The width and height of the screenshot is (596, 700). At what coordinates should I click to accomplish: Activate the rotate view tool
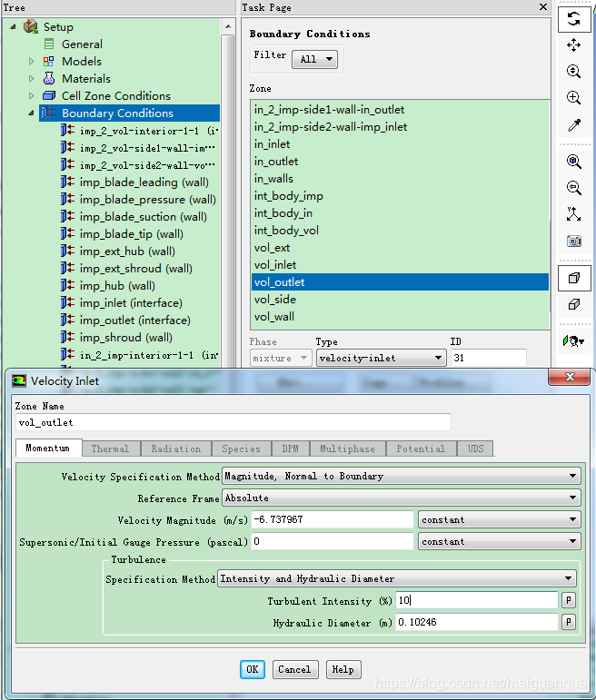[x=573, y=18]
